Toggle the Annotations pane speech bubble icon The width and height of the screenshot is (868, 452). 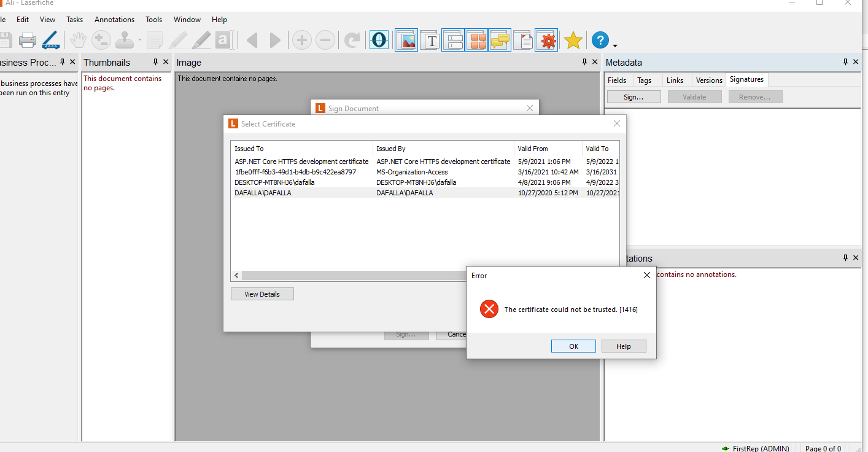(x=500, y=41)
